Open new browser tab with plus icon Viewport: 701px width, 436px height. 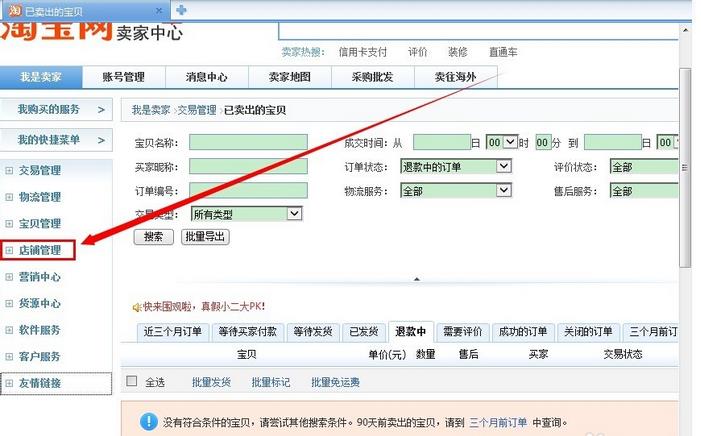coord(181,10)
